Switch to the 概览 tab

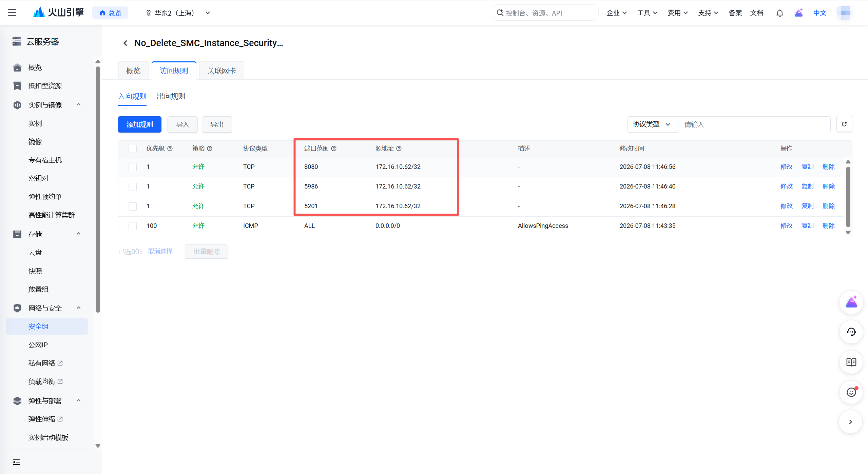pos(133,71)
